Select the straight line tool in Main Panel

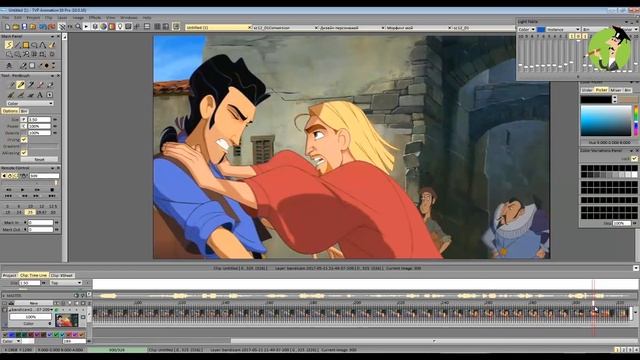(17, 45)
